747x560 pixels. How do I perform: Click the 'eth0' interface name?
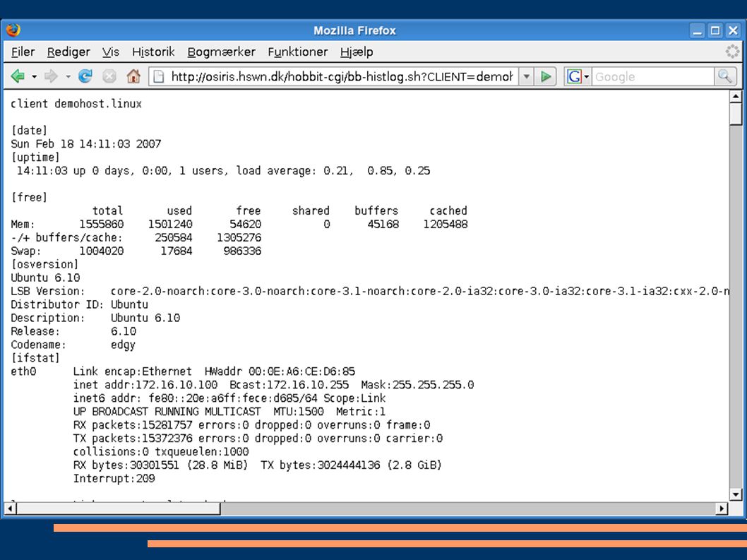pyautogui.click(x=23, y=371)
